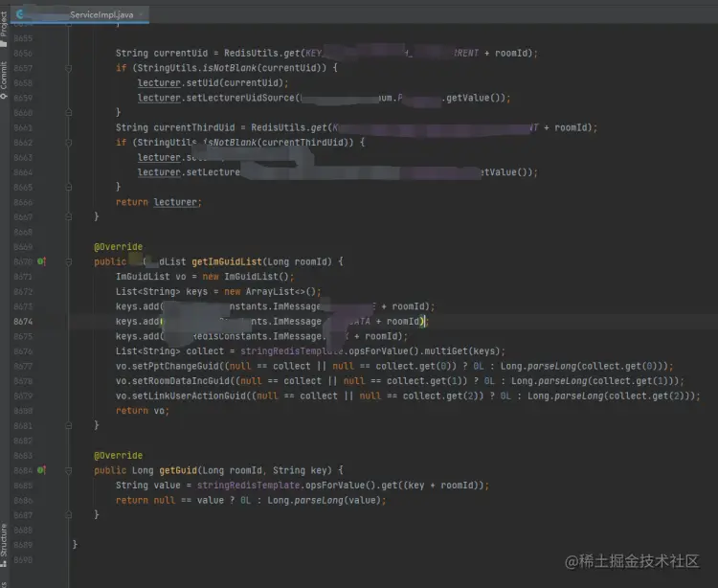Click the getImGuidList method name
718x588 pixels.
click(227, 262)
